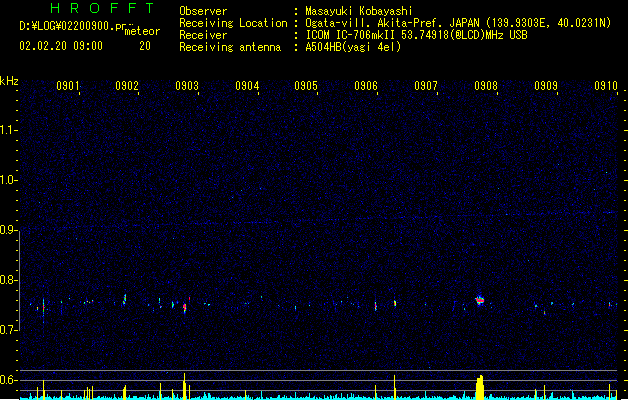The image size is (629, 400).
Task: Select the meteor count value 20
Action: [145, 46]
